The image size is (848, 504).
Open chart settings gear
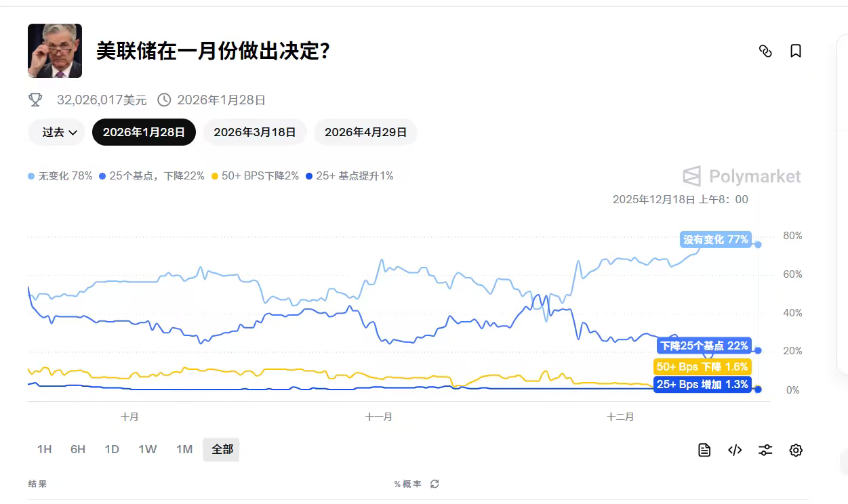click(796, 450)
